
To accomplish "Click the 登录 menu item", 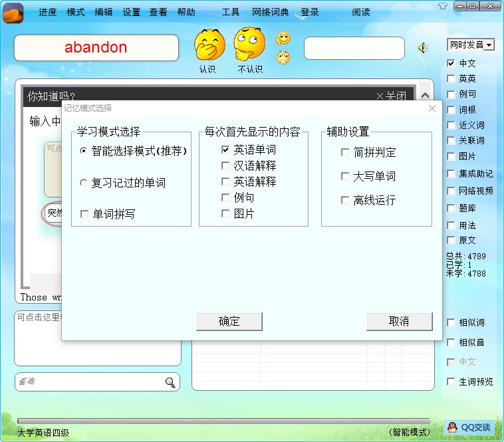I will point(310,12).
